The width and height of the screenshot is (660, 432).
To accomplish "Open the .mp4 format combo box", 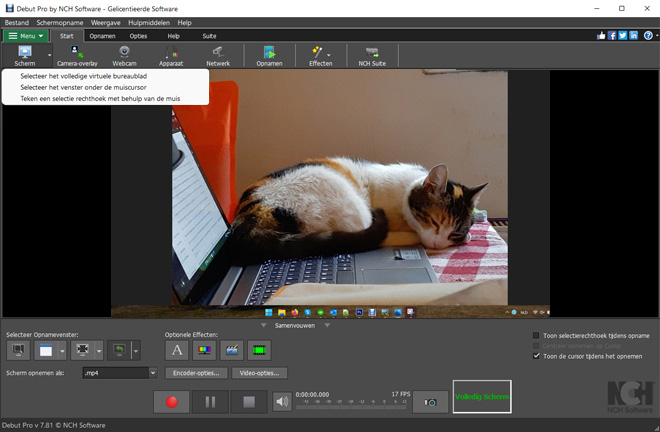I will 120,373.
